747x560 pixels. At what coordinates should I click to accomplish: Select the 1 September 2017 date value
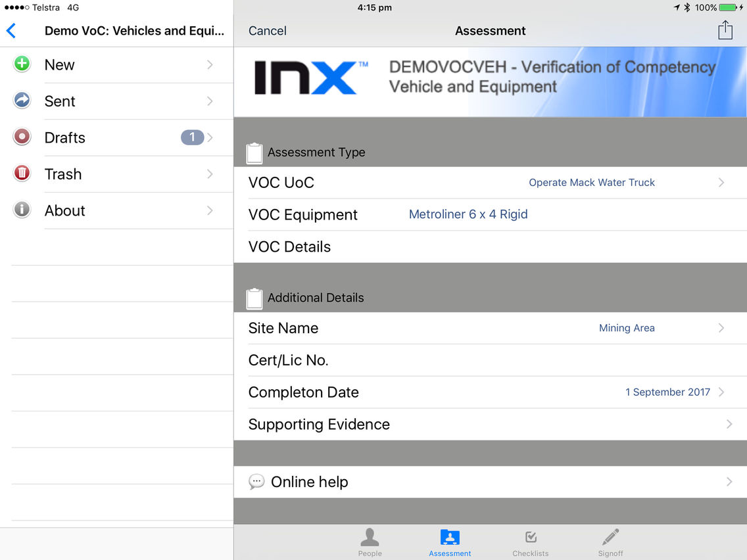(667, 392)
